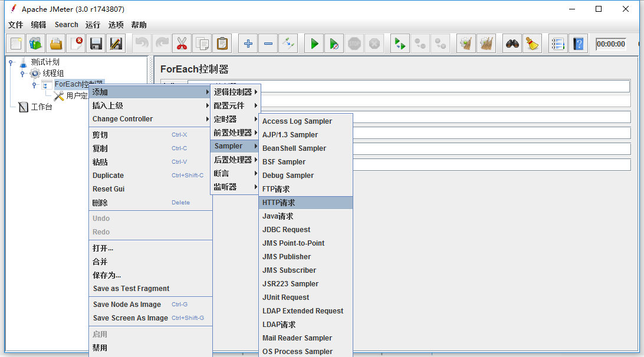Open the 选项 menu
644x357 pixels.
[116, 25]
